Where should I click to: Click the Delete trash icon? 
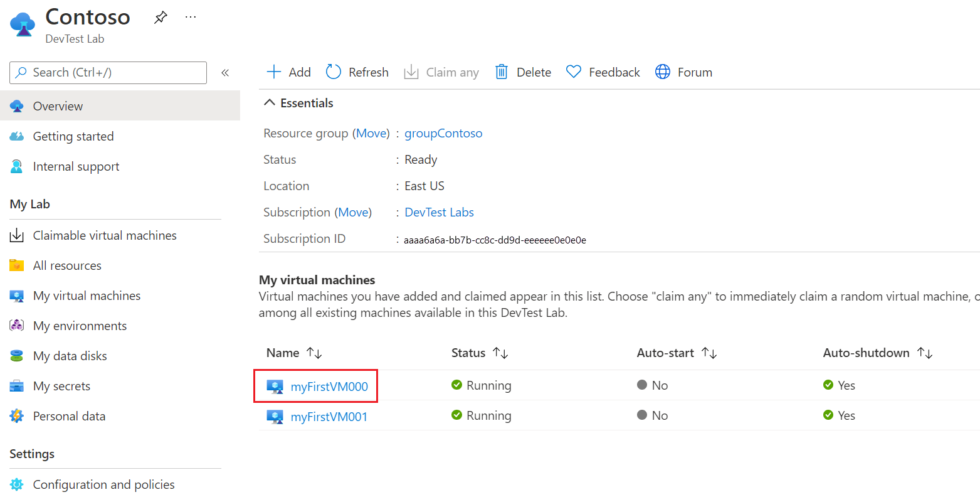501,72
